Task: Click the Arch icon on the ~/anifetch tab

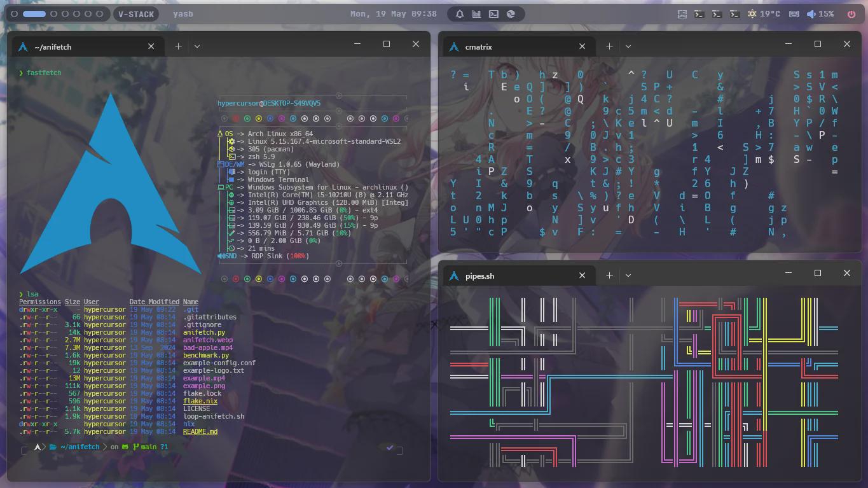Action: 24,46
